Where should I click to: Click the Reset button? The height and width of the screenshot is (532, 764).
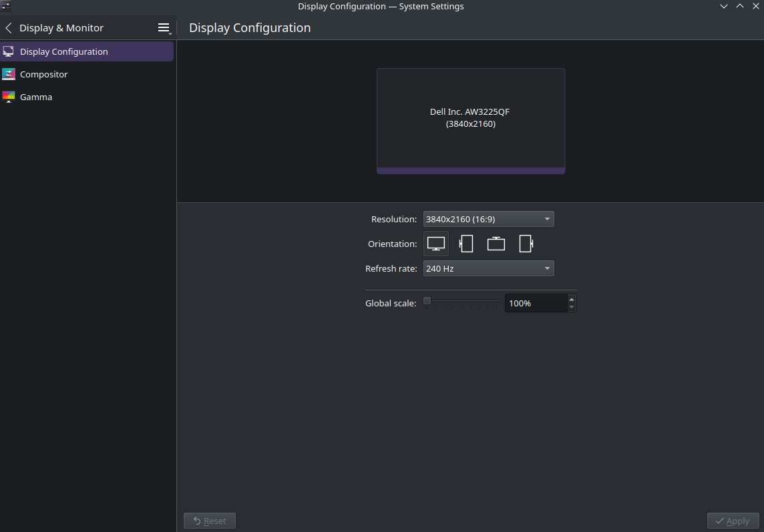(x=210, y=521)
